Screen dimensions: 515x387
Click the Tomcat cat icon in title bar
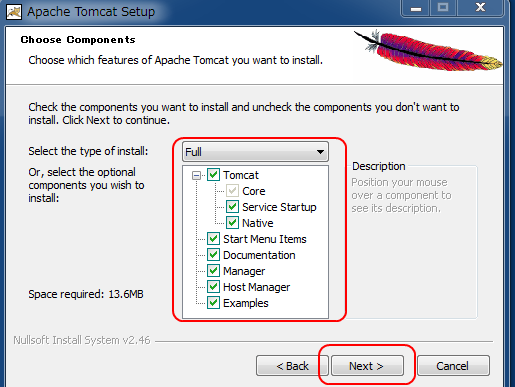click(14, 12)
